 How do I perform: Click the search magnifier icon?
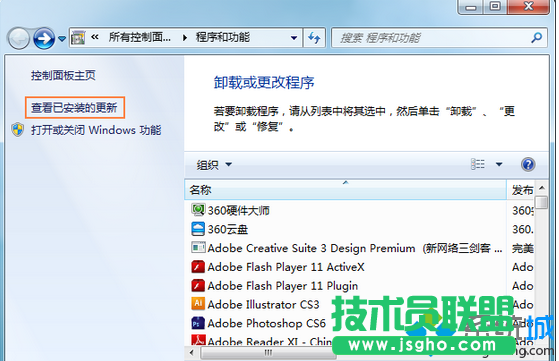pyautogui.click(x=536, y=37)
